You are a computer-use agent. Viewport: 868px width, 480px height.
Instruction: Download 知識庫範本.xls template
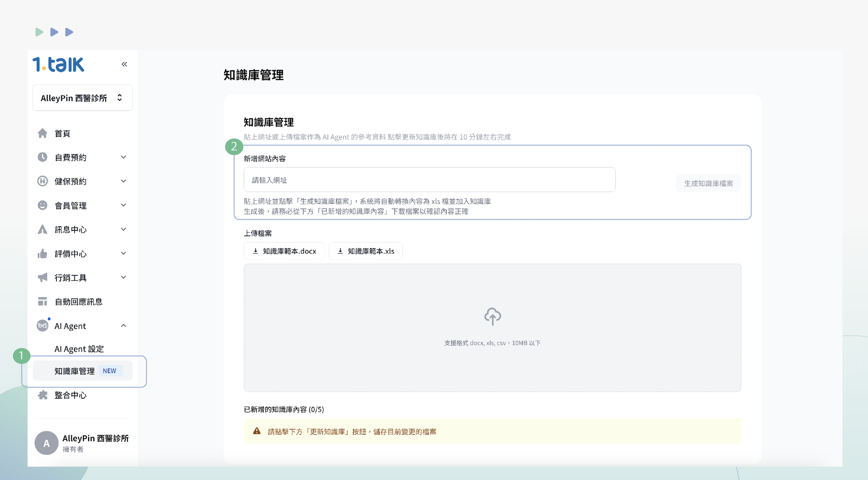(x=366, y=251)
